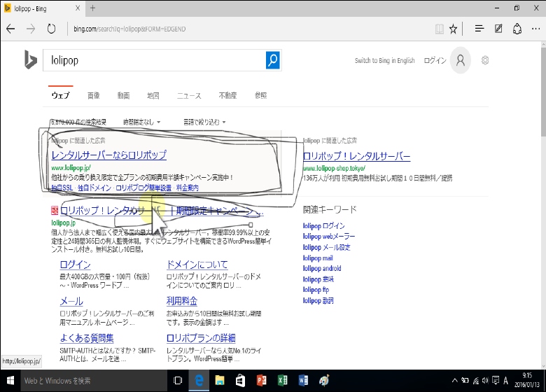546x392 pixels.
Task: Close the lolipop - Bing tab
Action: point(78,8)
